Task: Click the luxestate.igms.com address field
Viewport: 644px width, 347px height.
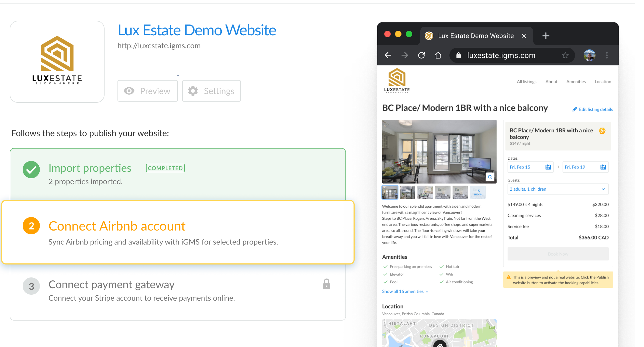Action: (x=512, y=55)
